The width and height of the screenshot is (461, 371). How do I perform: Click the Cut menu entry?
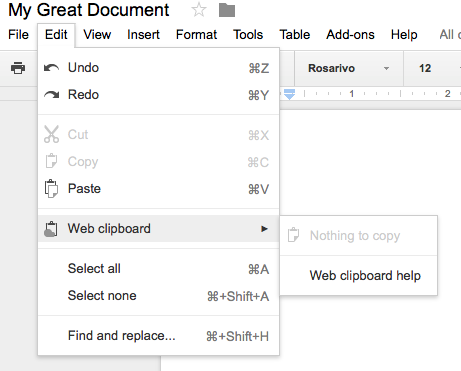(159, 135)
